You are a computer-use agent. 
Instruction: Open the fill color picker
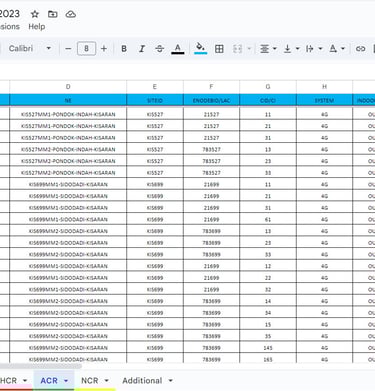point(200,48)
